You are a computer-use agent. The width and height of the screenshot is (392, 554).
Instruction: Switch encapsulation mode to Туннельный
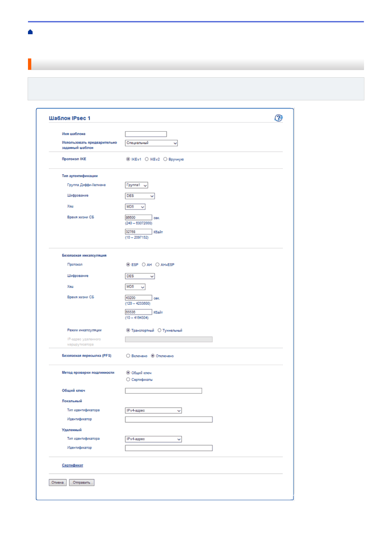click(x=160, y=330)
